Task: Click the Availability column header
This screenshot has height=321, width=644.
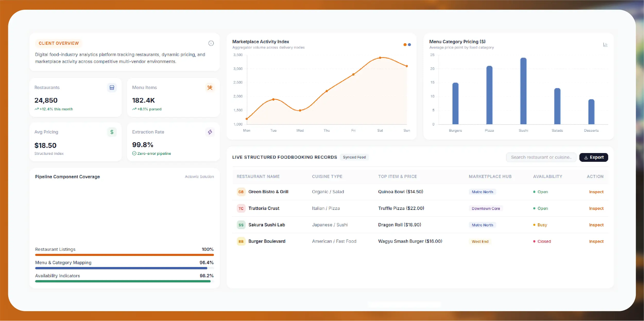Action: [x=547, y=176]
